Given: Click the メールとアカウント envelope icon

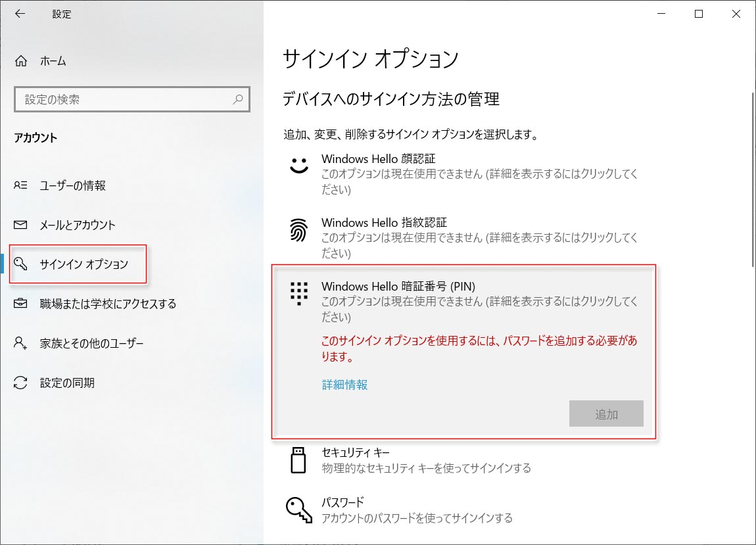Looking at the screenshot, I should pyautogui.click(x=20, y=225).
